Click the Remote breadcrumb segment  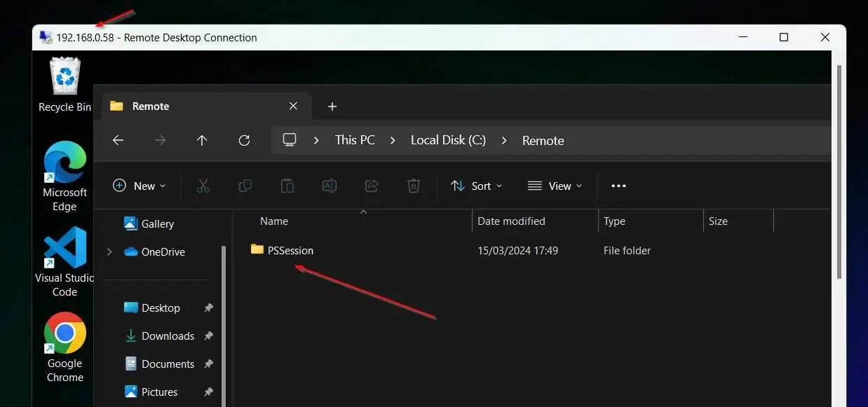(x=543, y=141)
